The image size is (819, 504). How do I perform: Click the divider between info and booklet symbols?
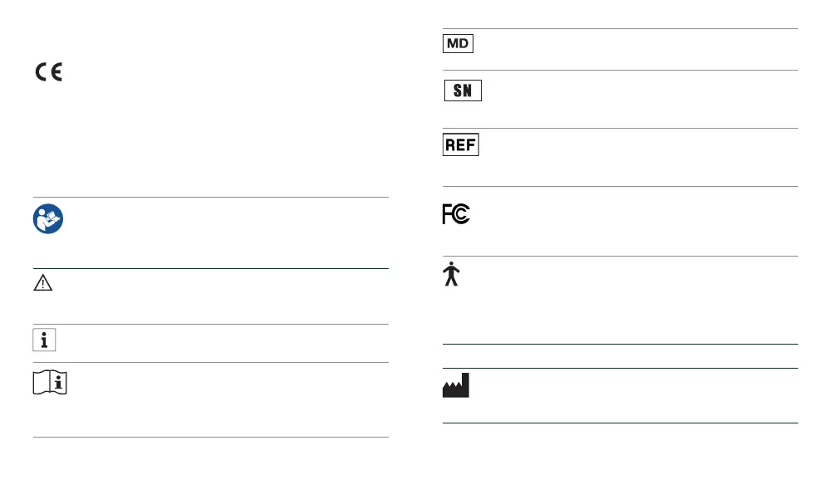coord(211,362)
